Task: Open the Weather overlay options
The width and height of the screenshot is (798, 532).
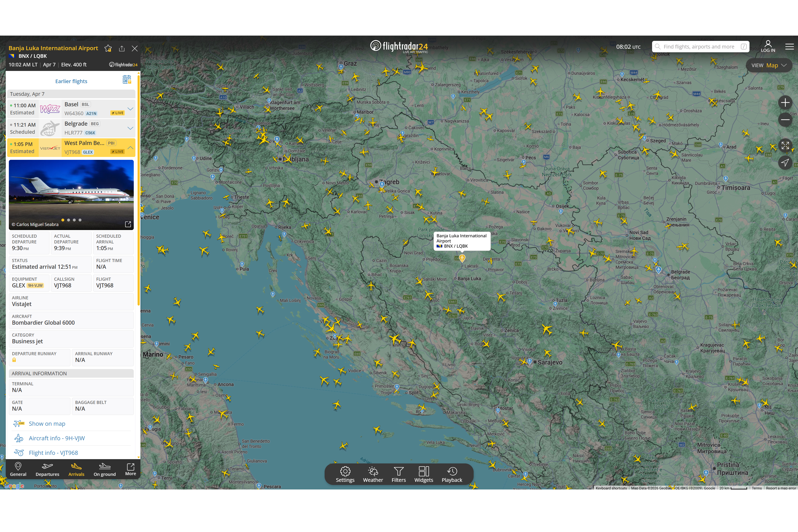Action: (373, 474)
